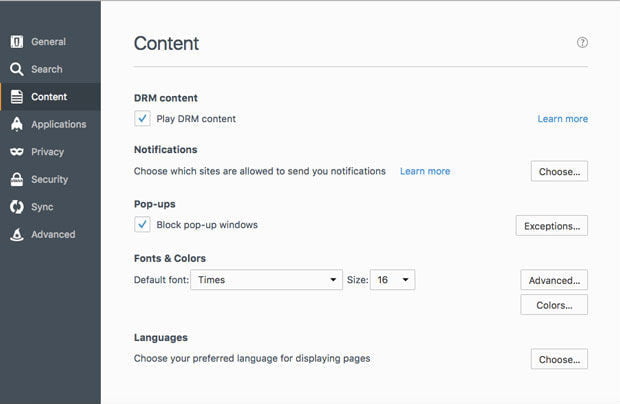Image resolution: width=620 pixels, height=404 pixels.
Task: Disable Block pop-up windows checkbox
Action: click(142, 225)
